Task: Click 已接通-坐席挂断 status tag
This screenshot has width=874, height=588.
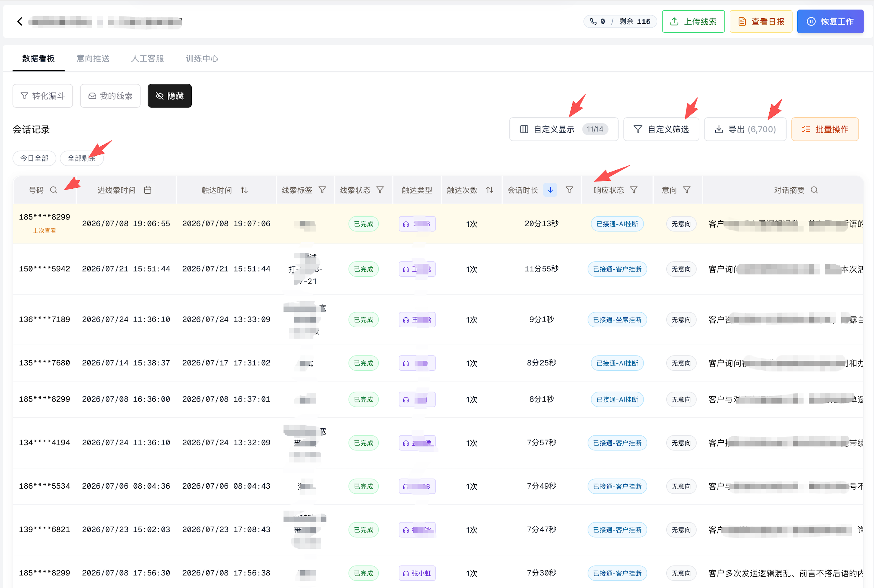Action: tap(617, 320)
